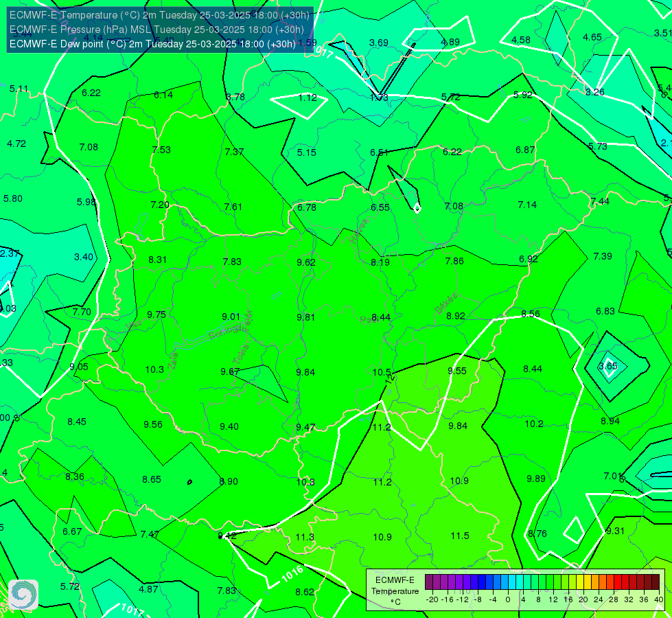Click the Békés county label on map

click(445, 304)
